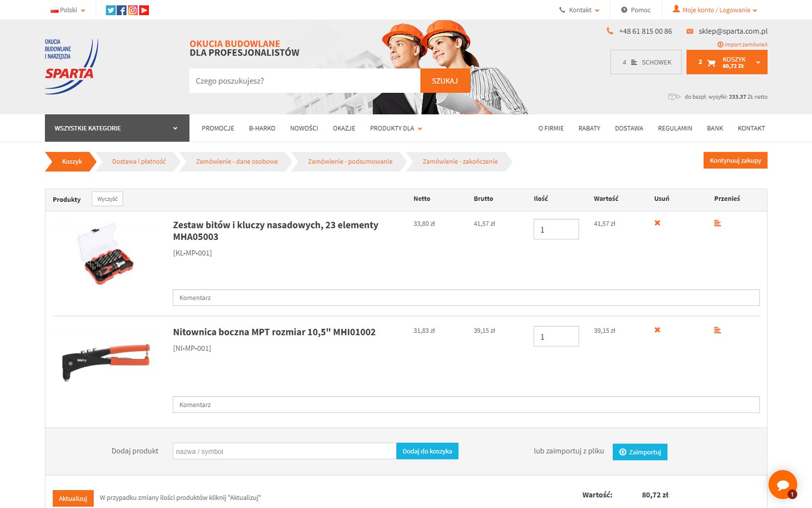Screen dimensions: 812x508
Task: Expand the Polski language selector
Action: [x=68, y=10]
